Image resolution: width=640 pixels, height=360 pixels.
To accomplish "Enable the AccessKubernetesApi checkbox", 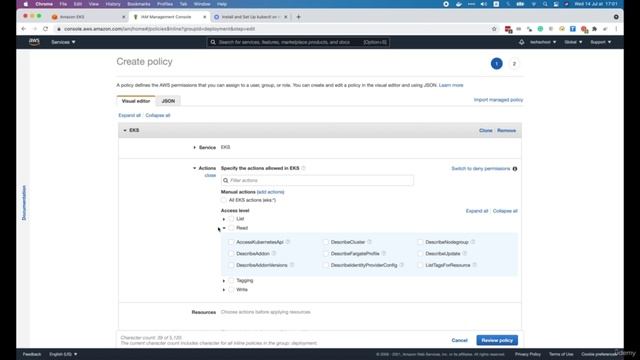I will [231, 242].
